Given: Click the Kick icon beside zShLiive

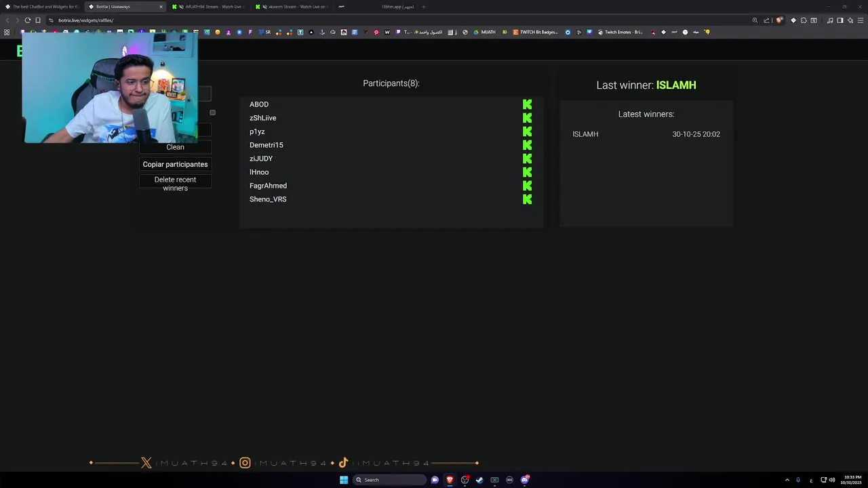Looking at the screenshot, I should point(527,118).
